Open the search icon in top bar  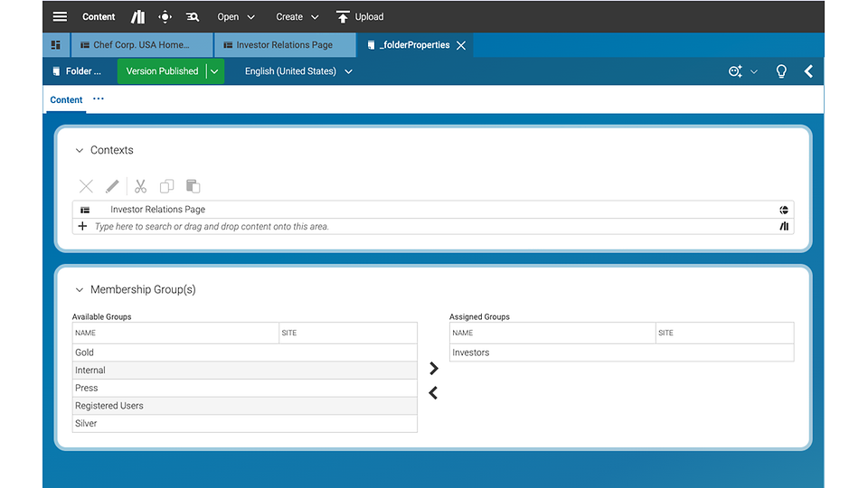(192, 16)
